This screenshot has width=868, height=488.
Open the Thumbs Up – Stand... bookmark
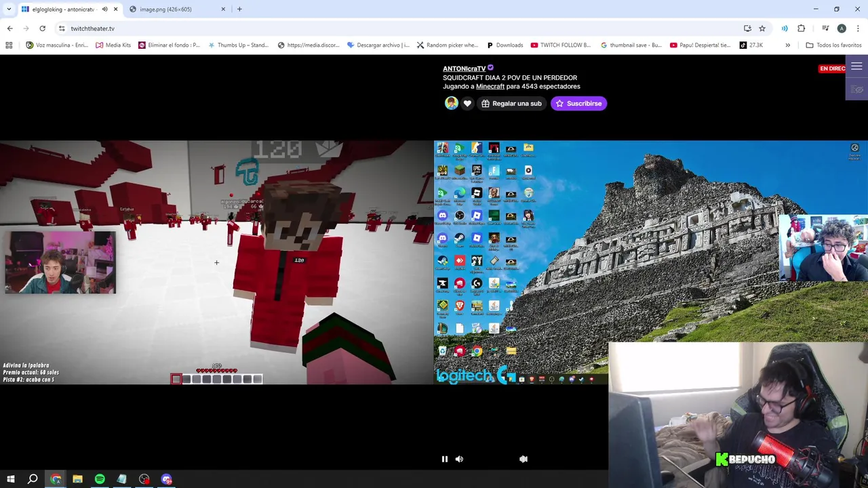click(238, 45)
